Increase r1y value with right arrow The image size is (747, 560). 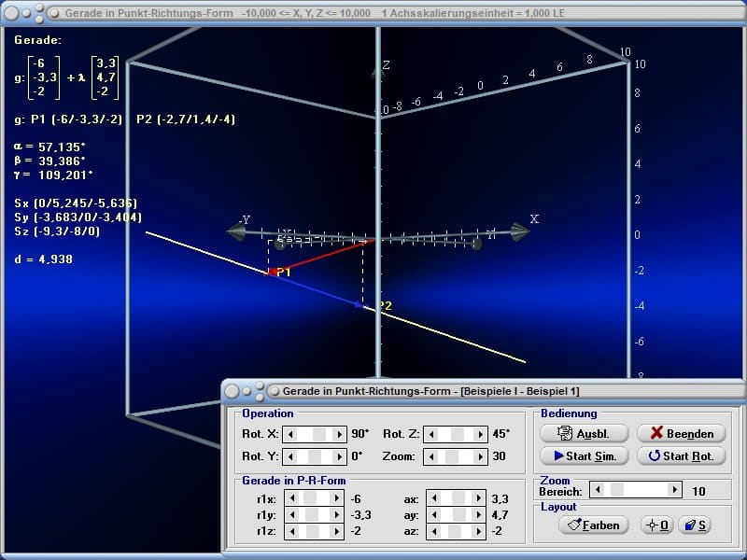click(336, 515)
